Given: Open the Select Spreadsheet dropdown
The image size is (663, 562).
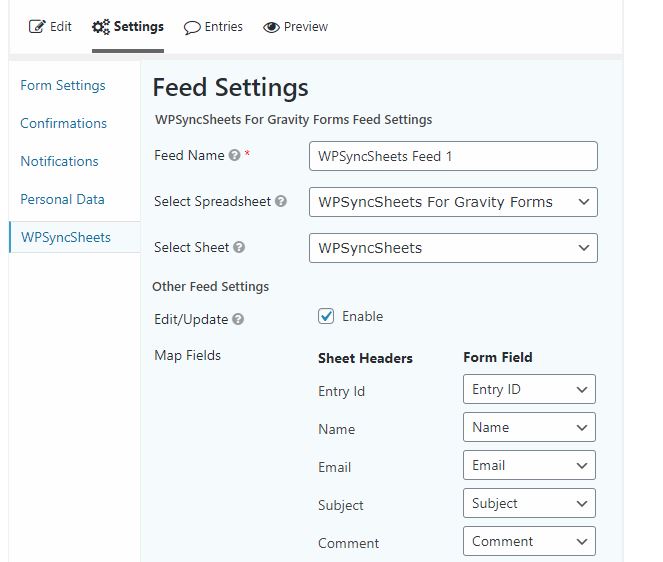Looking at the screenshot, I should click(x=453, y=202).
